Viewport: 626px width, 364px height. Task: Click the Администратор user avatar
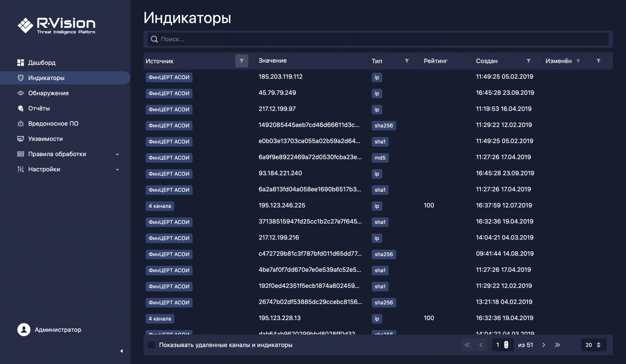click(24, 330)
